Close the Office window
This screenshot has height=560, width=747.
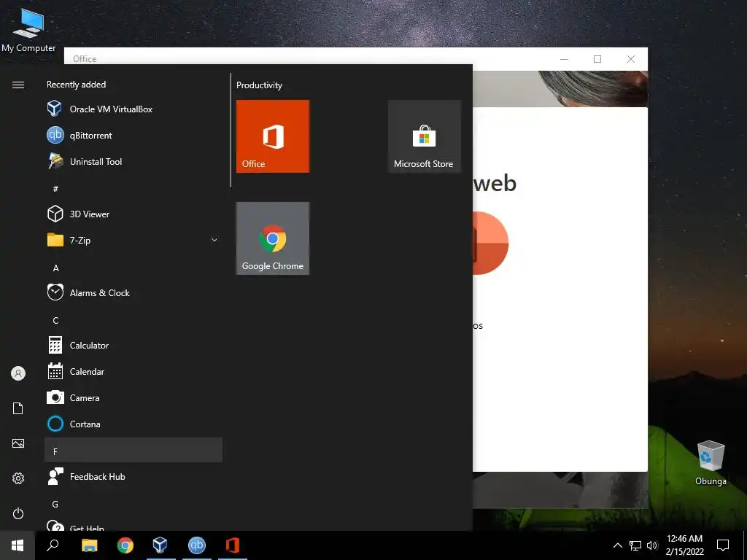[x=631, y=59]
